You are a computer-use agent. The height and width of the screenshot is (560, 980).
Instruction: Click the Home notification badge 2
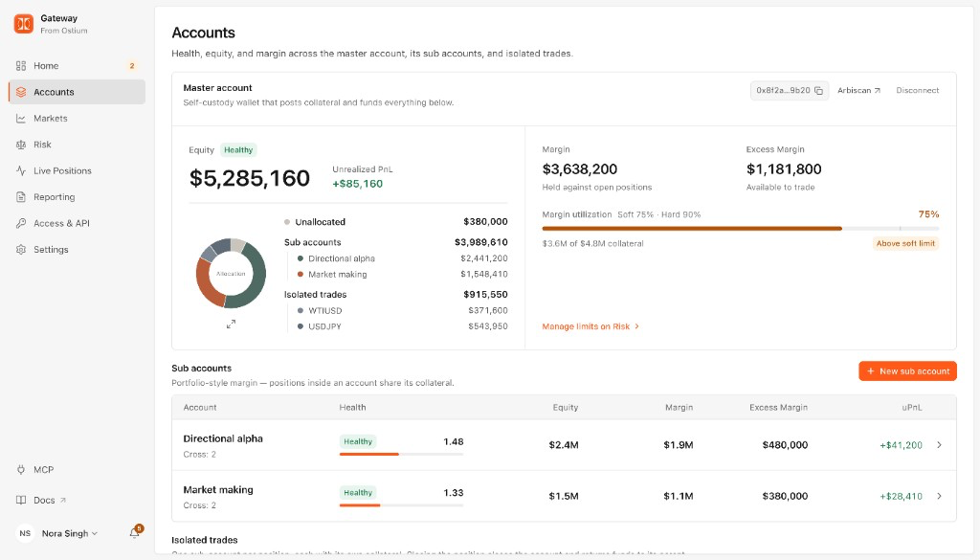(x=132, y=66)
